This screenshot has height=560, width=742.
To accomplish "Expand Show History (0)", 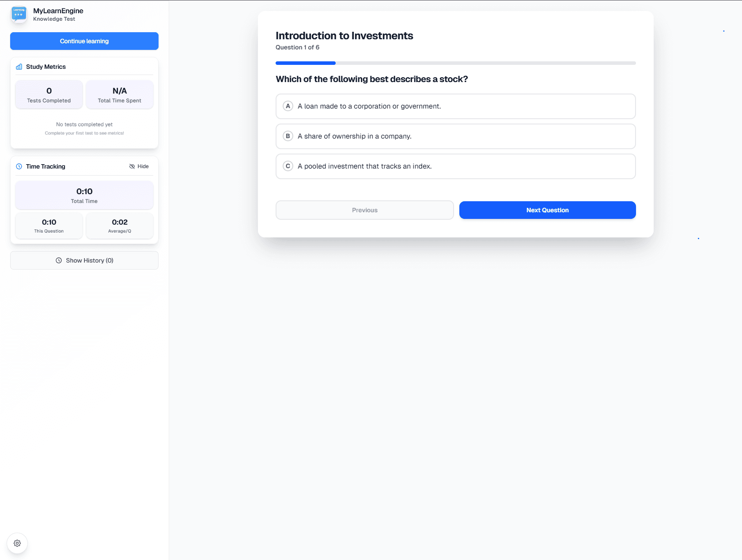I will coord(84,260).
